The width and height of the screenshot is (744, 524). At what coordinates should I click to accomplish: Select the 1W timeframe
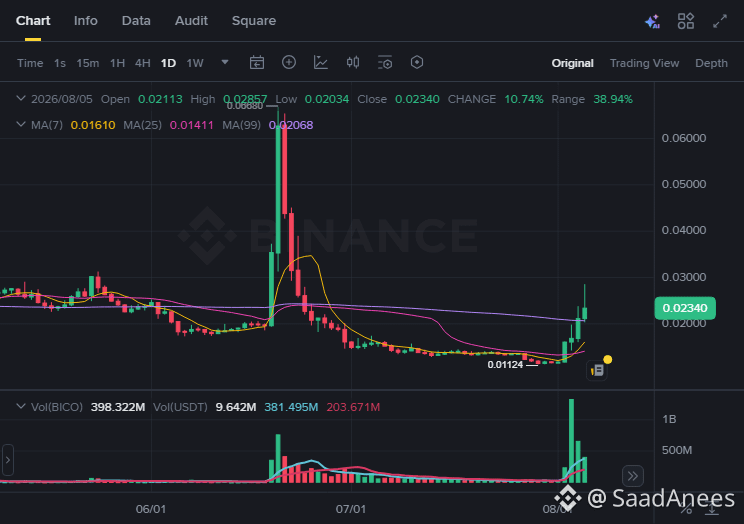[195, 63]
